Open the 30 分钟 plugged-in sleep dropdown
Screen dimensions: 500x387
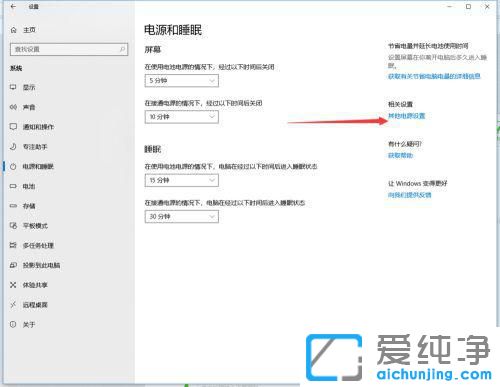(182, 217)
